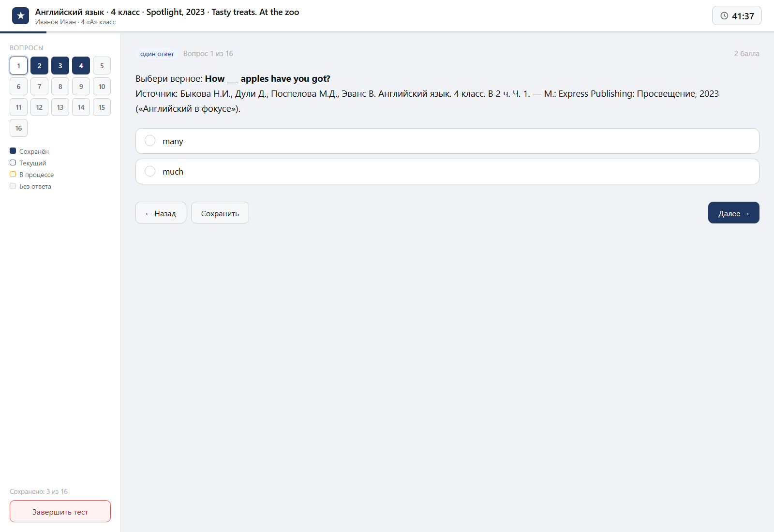Click the Назад back button
The height and width of the screenshot is (532, 774).
pyautogui.click(x=161, y=213)
